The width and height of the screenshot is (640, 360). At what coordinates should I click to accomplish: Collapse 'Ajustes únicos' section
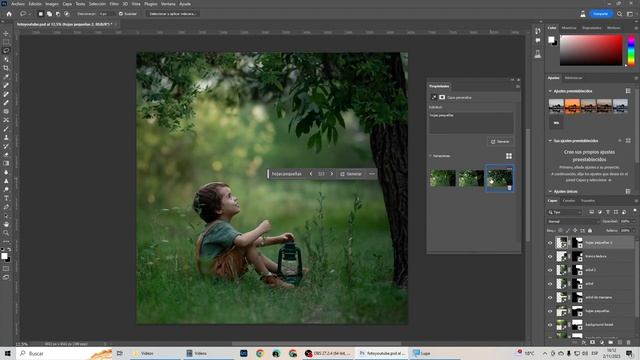[550, 191]
